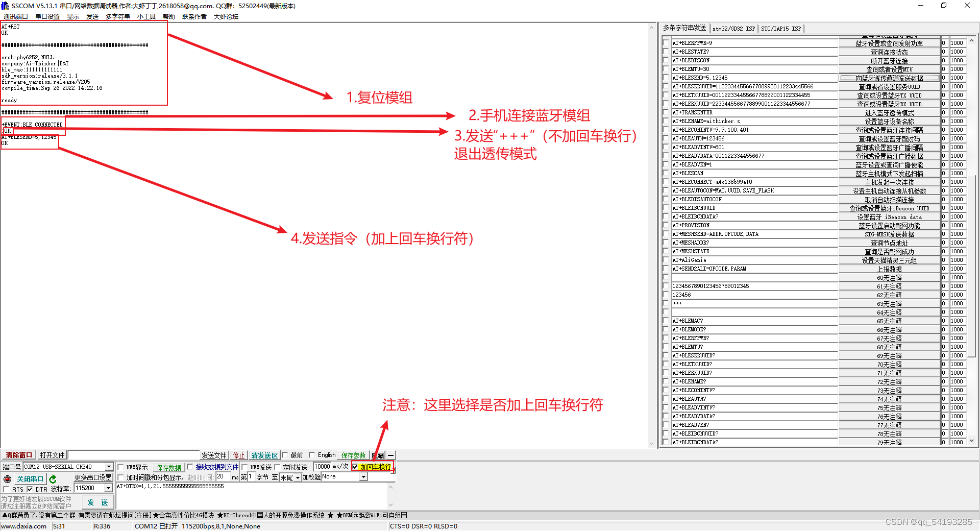Click the 发送 send button

coord(97,502)
